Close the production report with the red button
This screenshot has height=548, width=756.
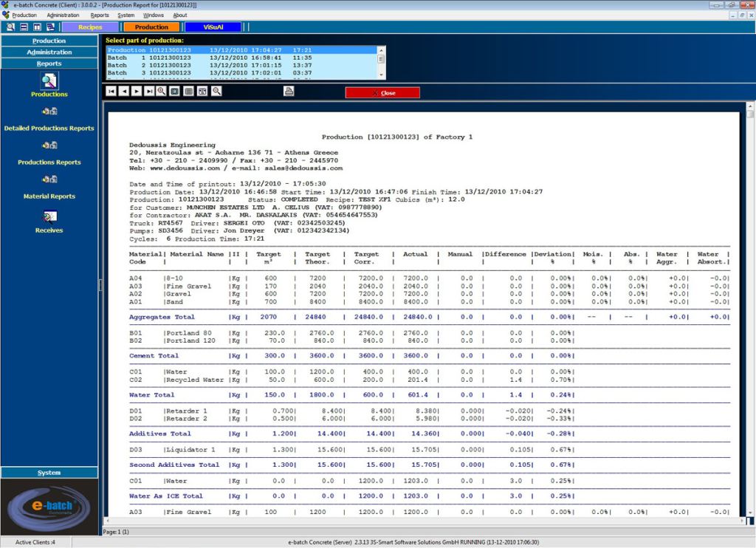click(382, 92)
